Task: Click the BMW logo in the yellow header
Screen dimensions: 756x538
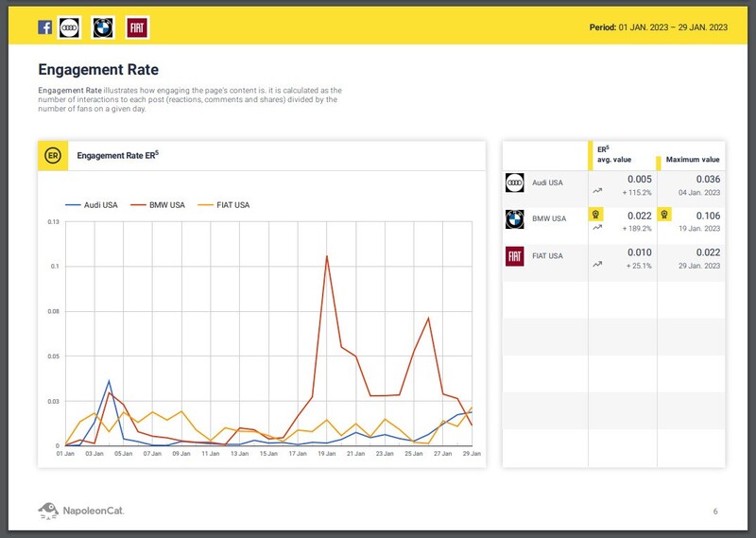Action: pyautogui.click(x=103, y=27)
